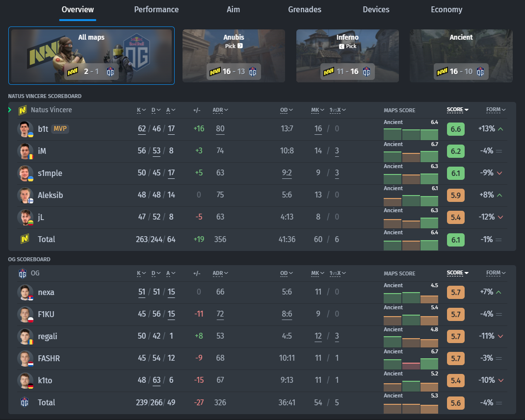This screenshot has height=420, width=525.
Task: Click the NAVI logo in the Total row
Action: point(25,239)
